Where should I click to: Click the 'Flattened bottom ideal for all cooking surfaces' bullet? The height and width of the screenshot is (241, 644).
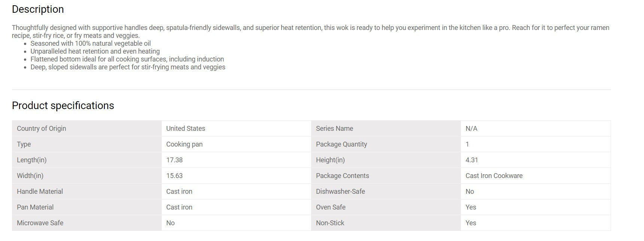(127, 59)
